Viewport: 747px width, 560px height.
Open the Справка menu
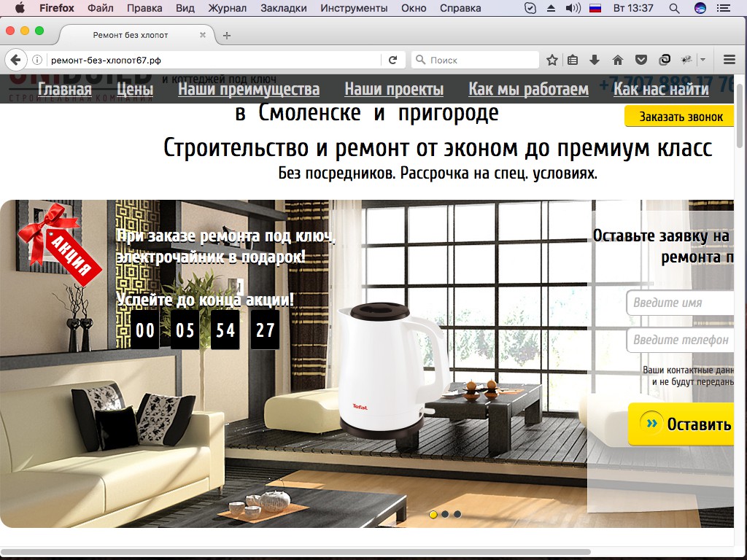click(460, 8)
